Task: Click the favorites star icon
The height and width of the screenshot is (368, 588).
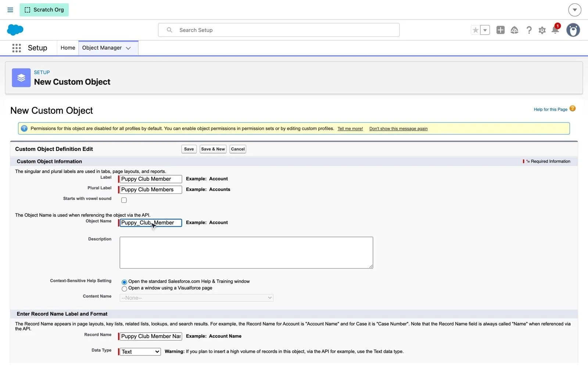Action: [476, 30]
